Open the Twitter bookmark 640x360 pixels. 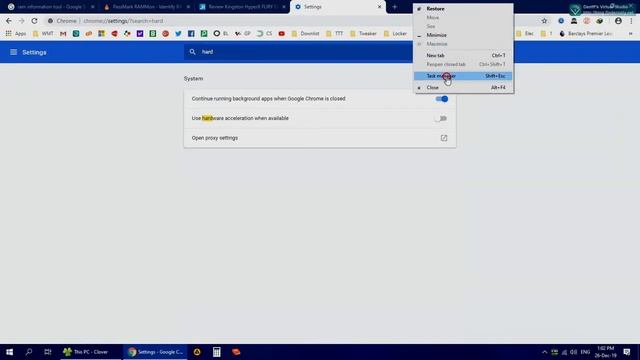(x=178, y=33)
